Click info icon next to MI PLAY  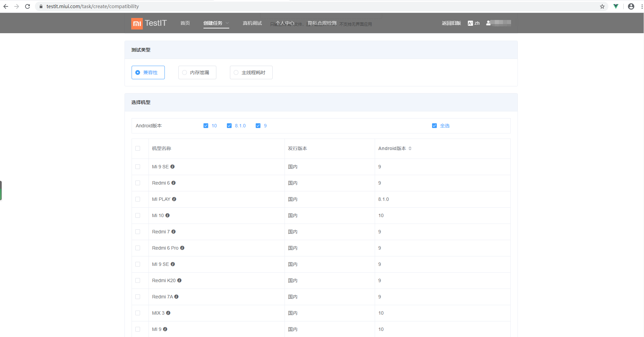(174, 199)
